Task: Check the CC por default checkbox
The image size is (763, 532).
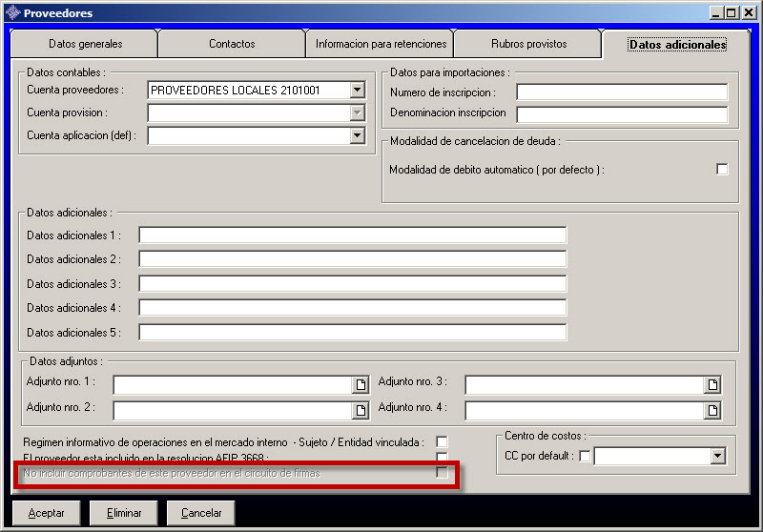Action: coord(585,457)
